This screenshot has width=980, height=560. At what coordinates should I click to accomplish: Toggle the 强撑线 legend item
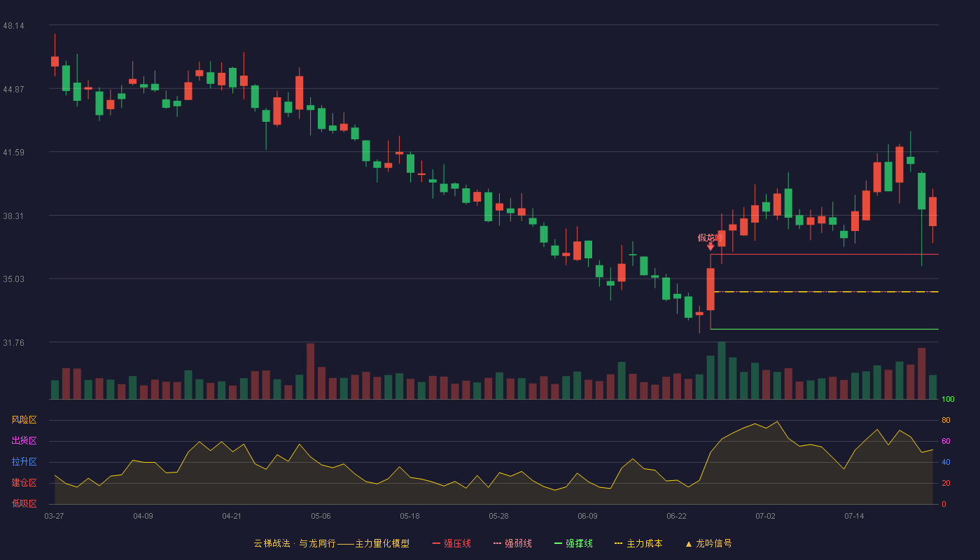tap(573, 543)
